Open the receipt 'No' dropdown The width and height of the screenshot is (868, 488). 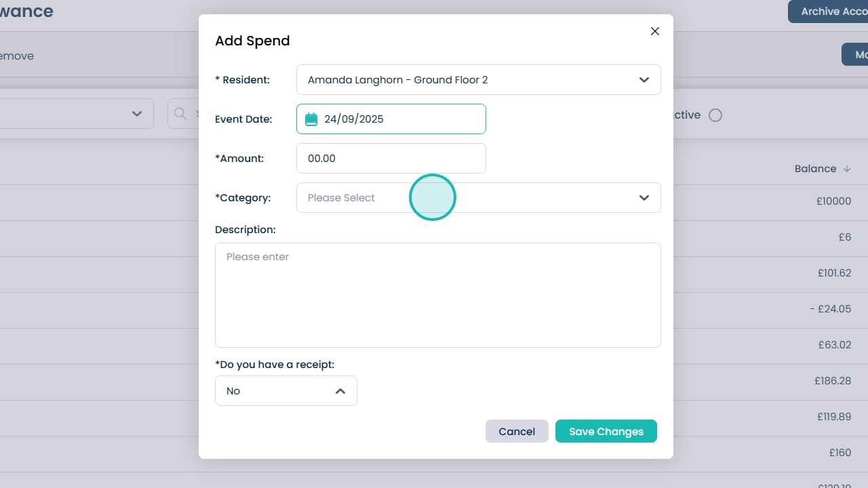[285, 391]
